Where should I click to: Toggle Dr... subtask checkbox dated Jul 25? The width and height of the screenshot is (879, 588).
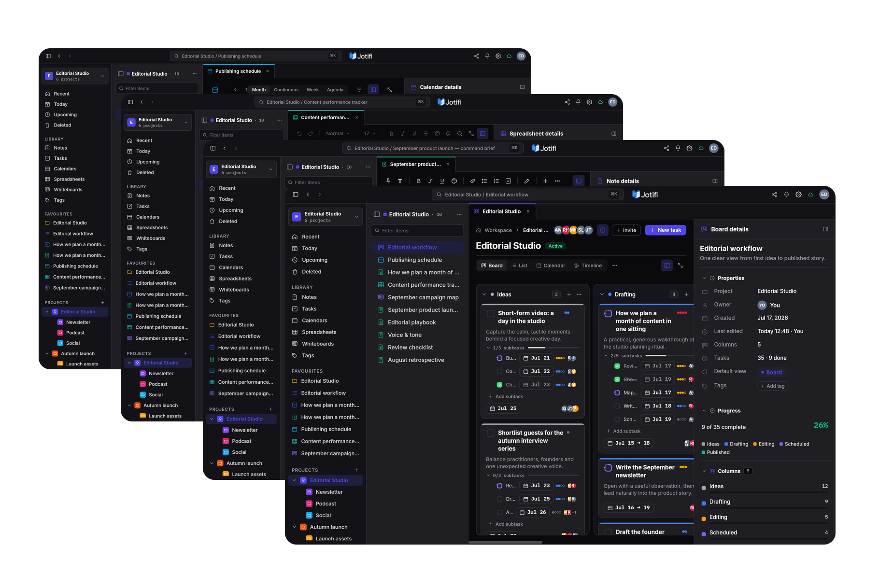(x=499, y=499)
